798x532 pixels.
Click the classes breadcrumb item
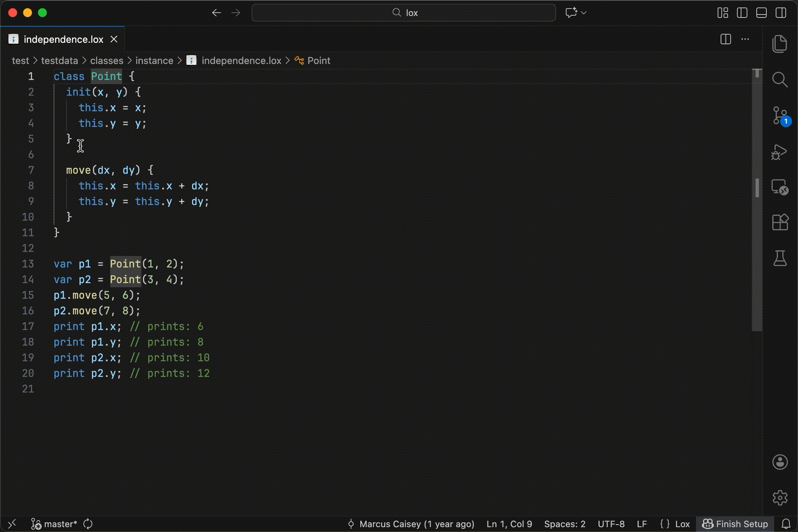click(106, 61)
